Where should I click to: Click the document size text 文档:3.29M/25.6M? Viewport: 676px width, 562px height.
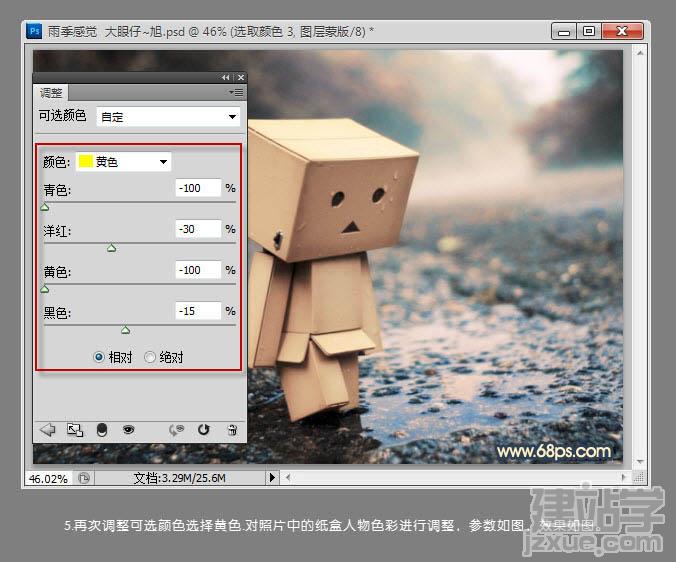coord(179,478)
